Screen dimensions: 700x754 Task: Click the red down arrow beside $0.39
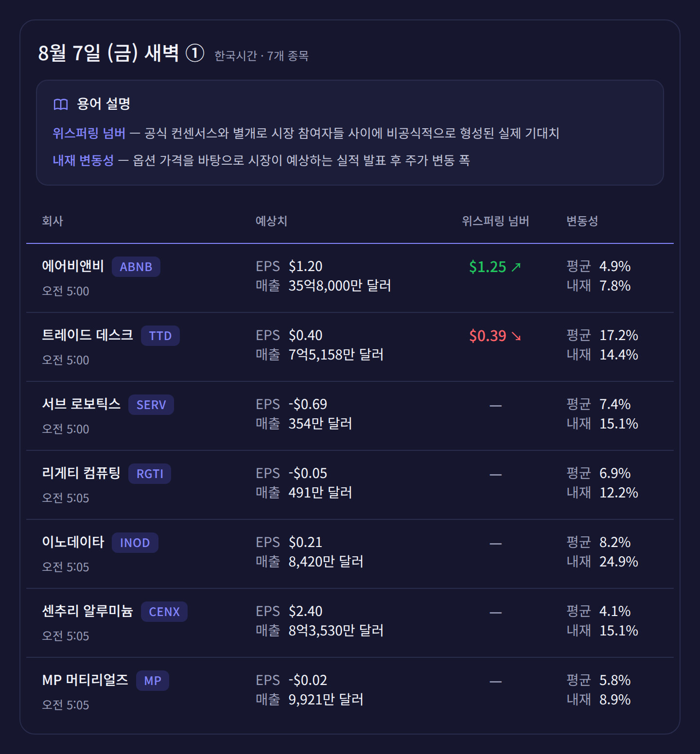pyautogui.click(x=516, y=336)
